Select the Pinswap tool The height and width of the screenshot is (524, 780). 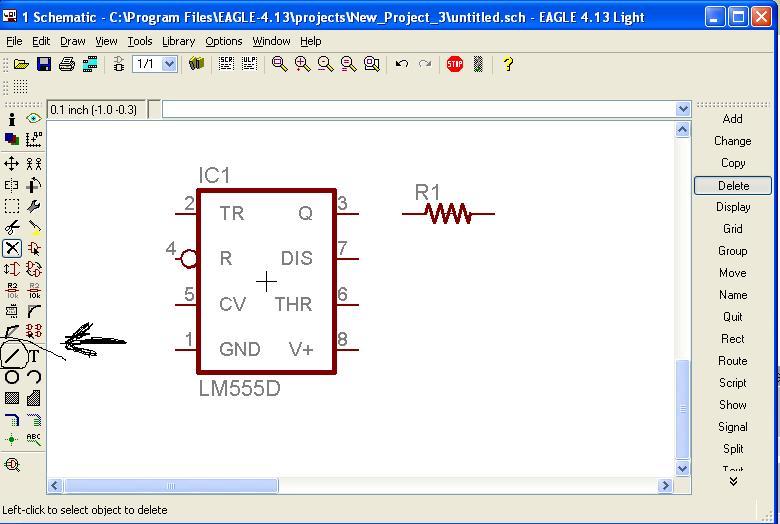click(x=12, y=269)
